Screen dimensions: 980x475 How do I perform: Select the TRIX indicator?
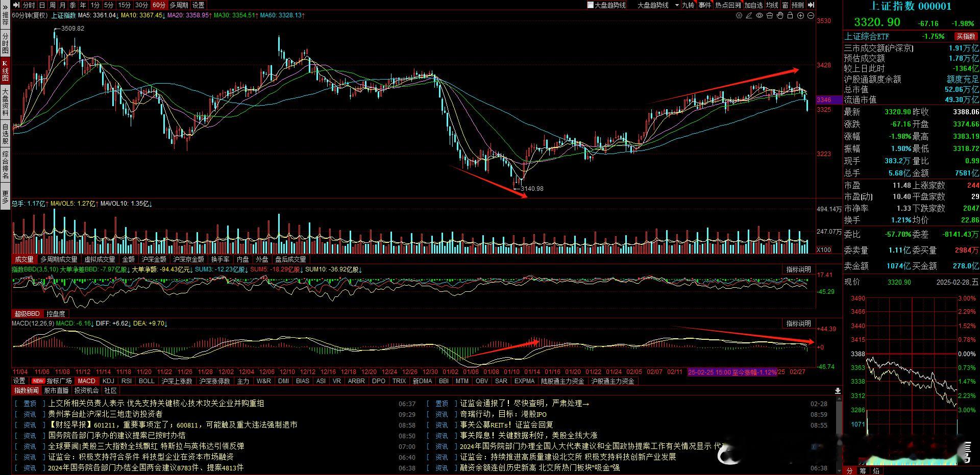coord(399,381)
